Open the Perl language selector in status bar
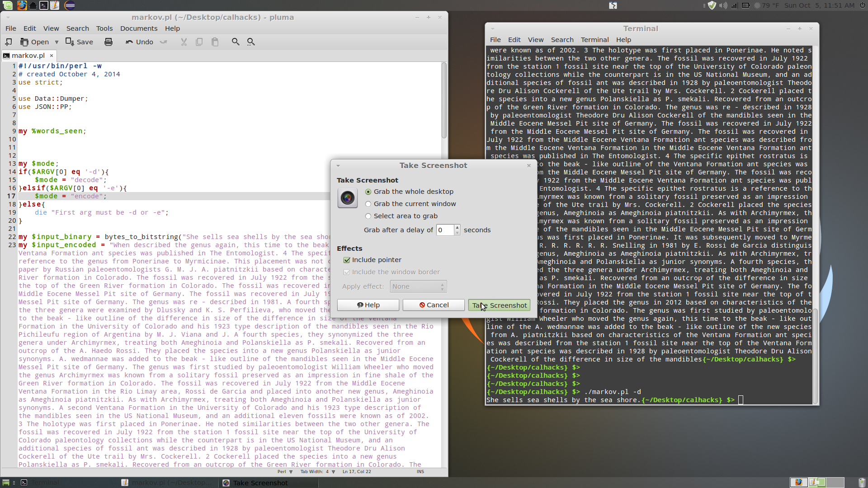This screenshot has width=868, height=488. (x=285, y=472)
